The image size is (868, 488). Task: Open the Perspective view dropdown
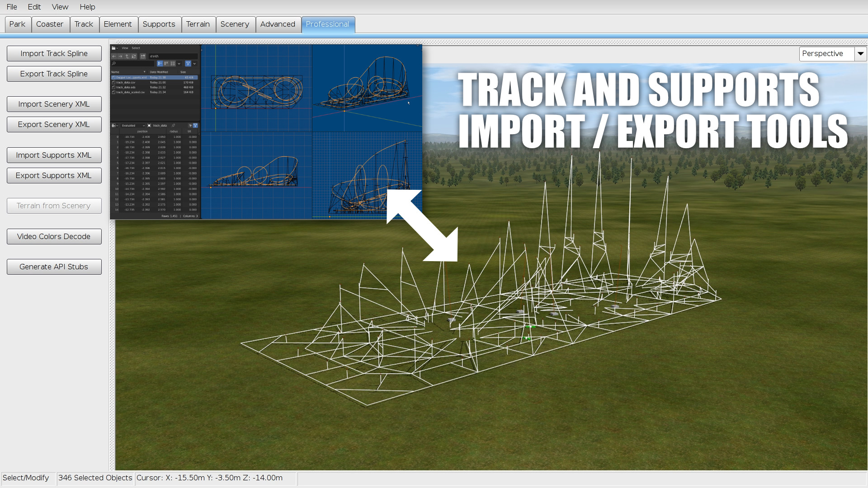coord(860,54)
